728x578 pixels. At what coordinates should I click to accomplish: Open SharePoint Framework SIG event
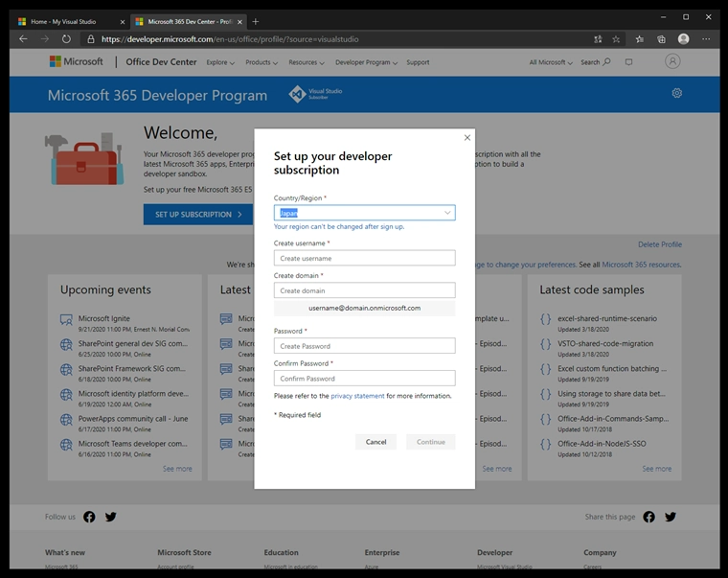click(x=132, y=368)
